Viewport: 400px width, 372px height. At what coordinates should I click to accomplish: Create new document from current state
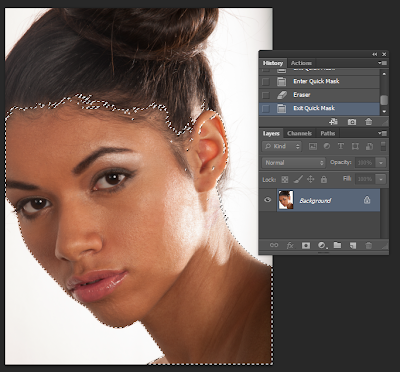point(333,122)
